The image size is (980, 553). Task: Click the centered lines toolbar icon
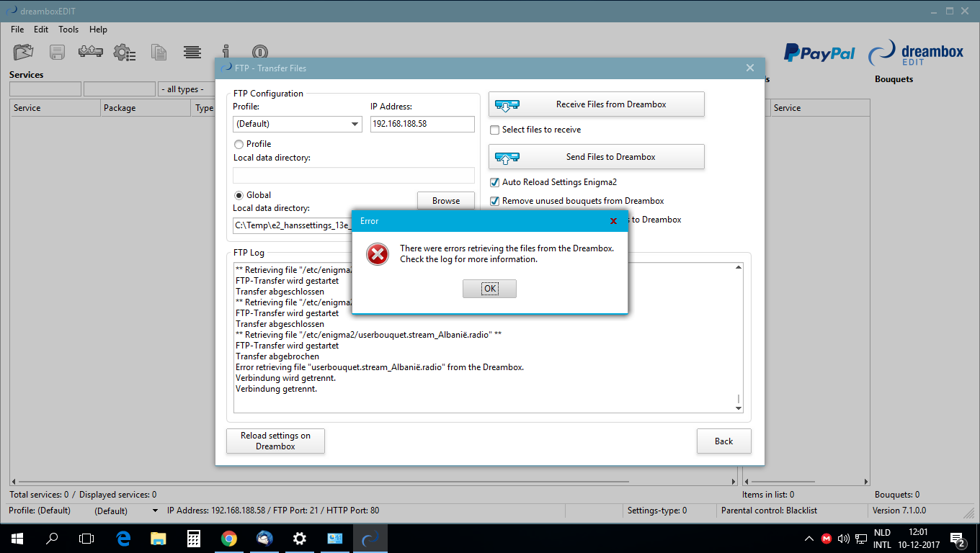(192, 53)
